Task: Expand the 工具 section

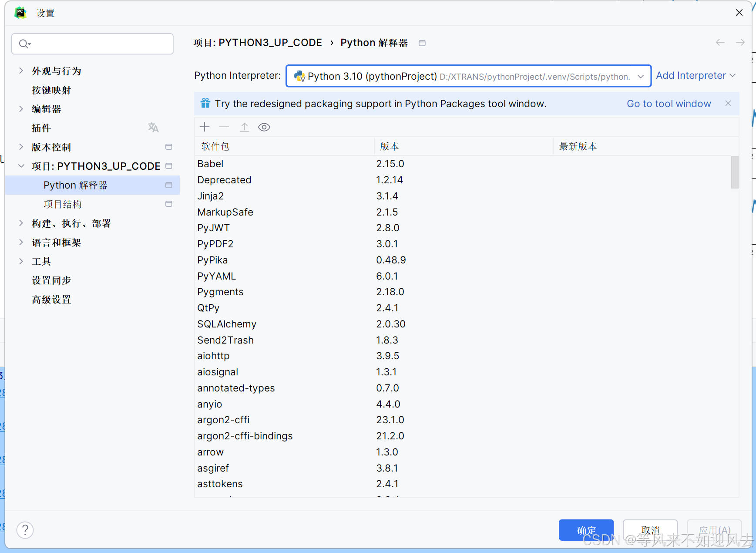Action: point(21,261)
